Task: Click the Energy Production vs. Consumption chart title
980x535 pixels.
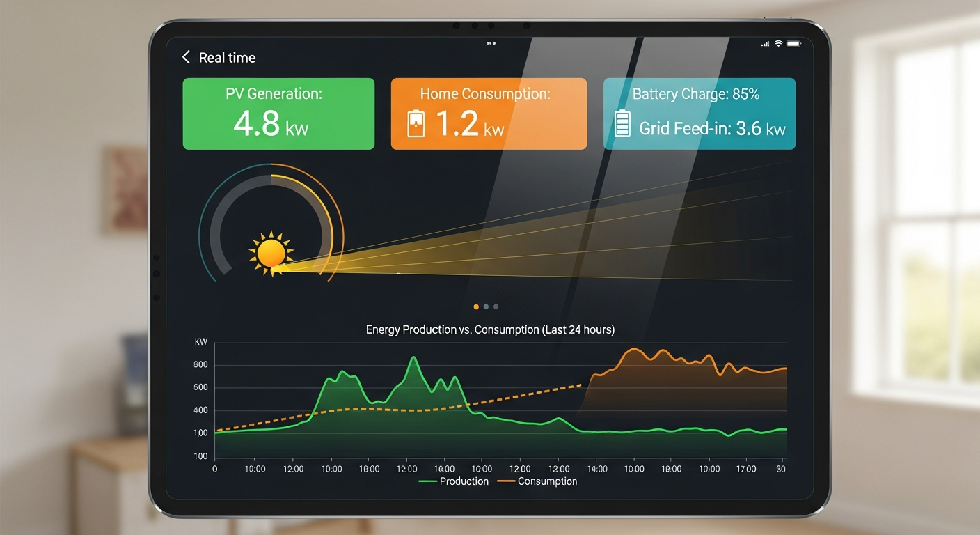Action: click(490, 329)
